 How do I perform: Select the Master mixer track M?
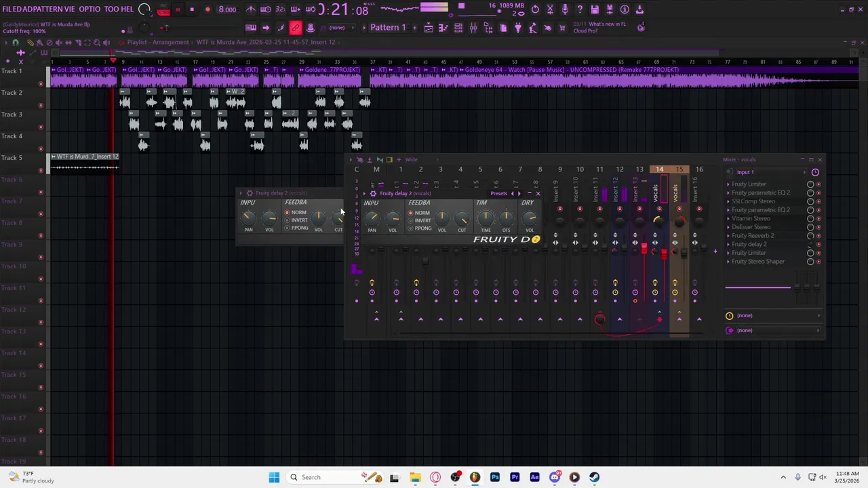pyautogui.click(x=376, y=169)
